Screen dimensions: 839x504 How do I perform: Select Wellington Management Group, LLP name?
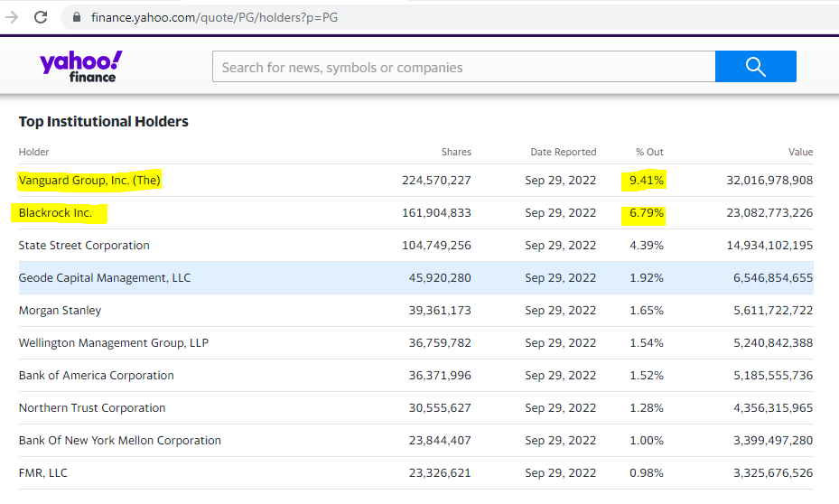tap(114, 343)
